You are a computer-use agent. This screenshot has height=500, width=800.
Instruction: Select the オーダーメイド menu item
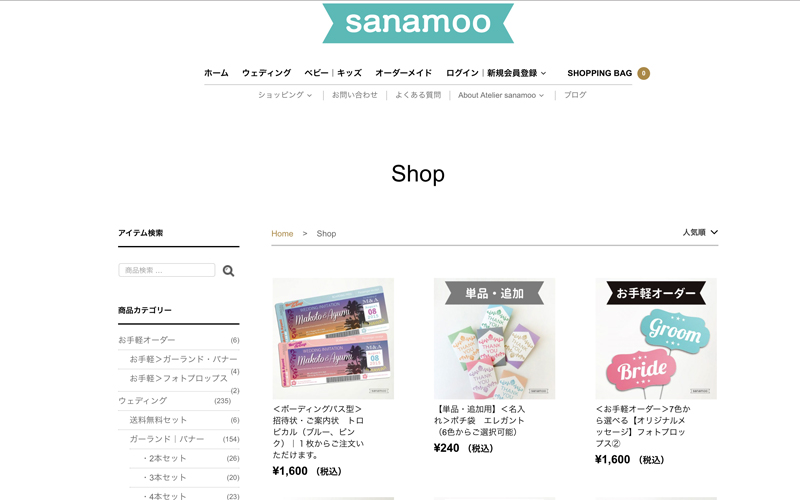tap(404, 73)
